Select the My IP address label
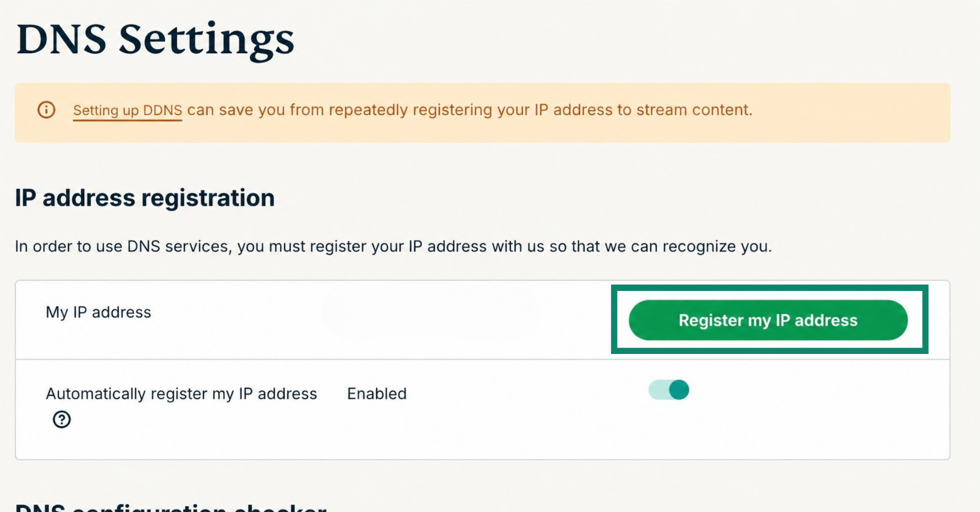The image size is (980, 512). point(98,312)
